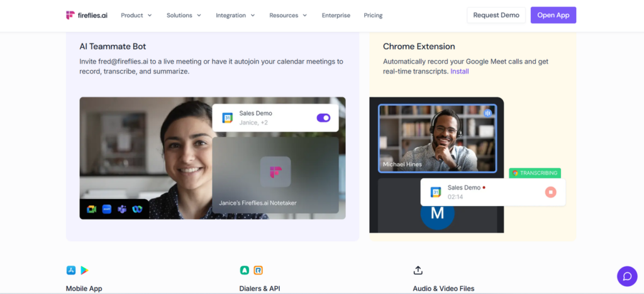
Task: Click the calendar icon beside the 02:14 Sales Demo timer
Action: tap(435, 192)
